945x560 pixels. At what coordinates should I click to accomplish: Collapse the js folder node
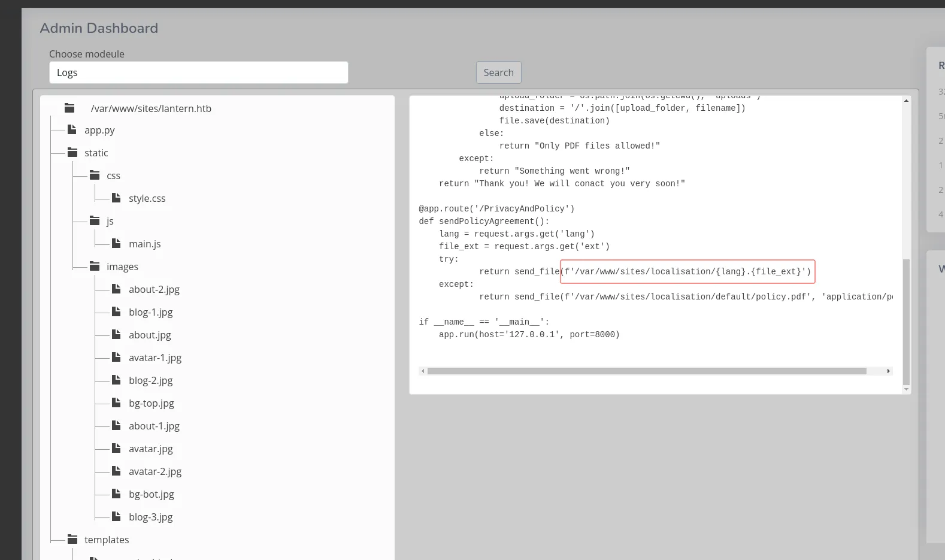(110, 221)
